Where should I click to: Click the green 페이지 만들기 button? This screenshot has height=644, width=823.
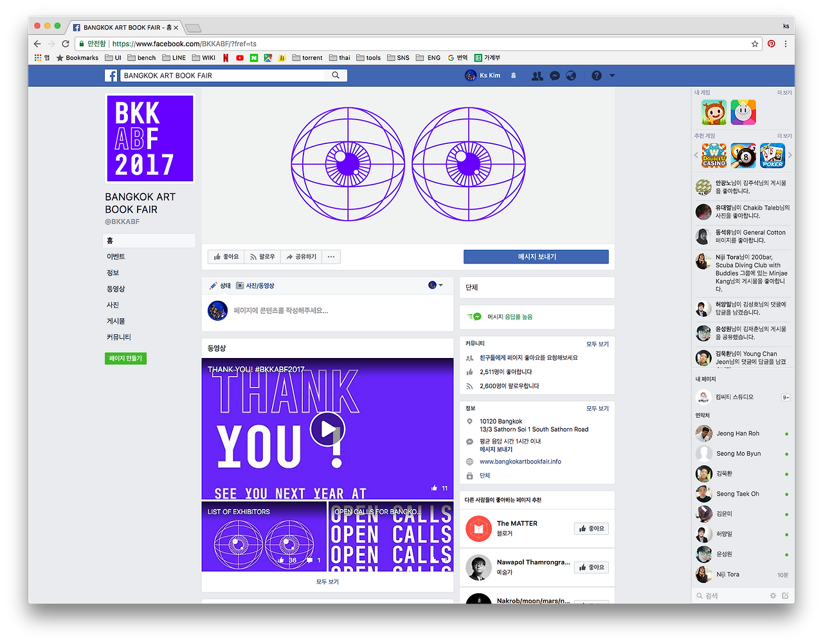pos(125,358)
